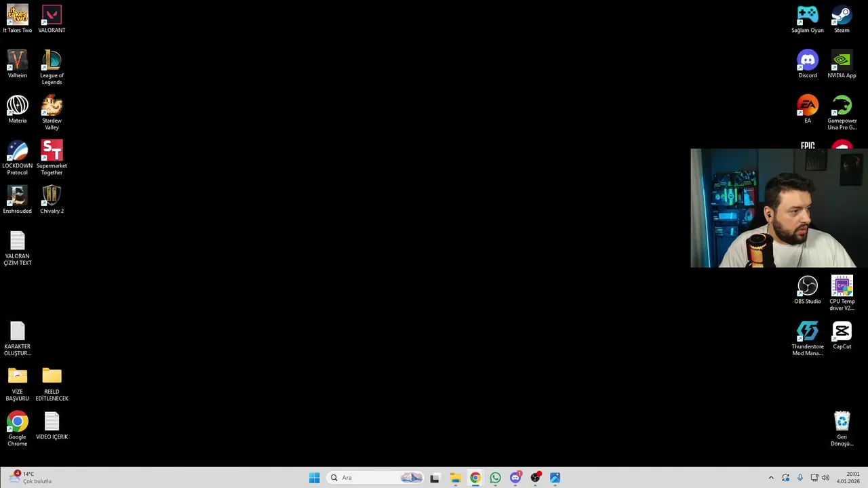Open the weather widget showing 14°C

pos(31,478)
